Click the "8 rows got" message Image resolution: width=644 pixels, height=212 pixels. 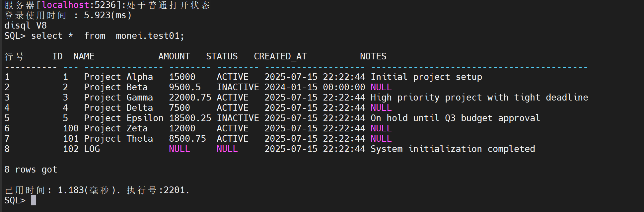(x=31, y=170)
